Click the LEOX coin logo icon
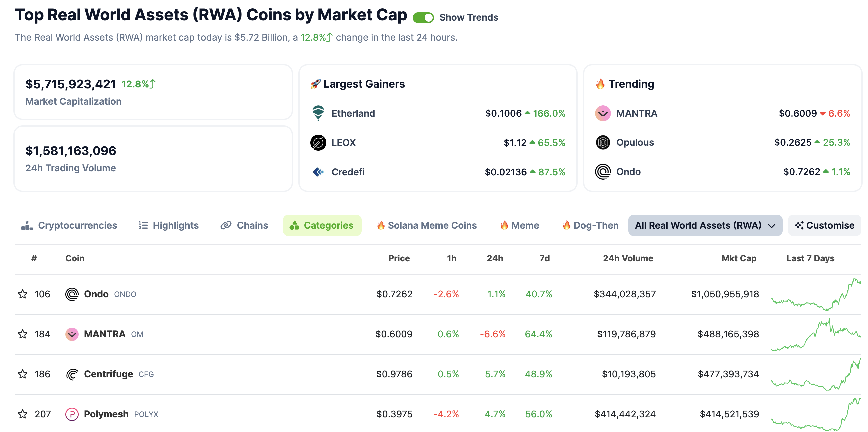The height and width of the screenshot is (432, 868). click(318, 143)
